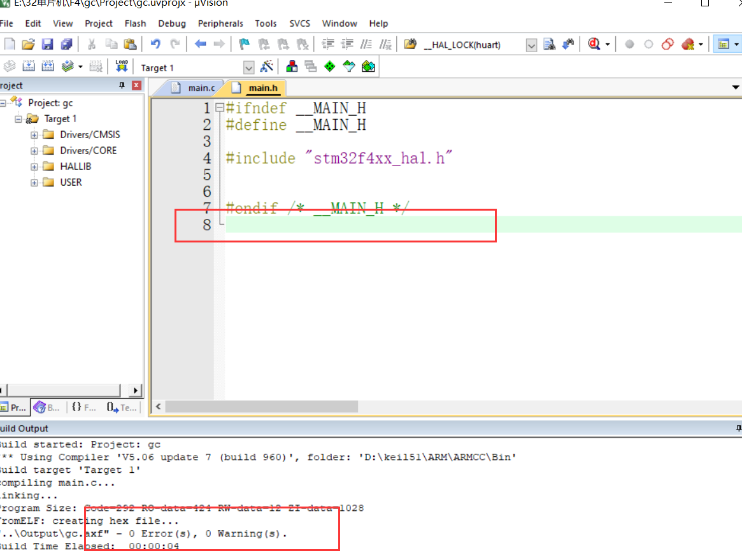Open the Peripherals menu
Image resolution: width=742 pixels, height=560 pixels.
tap(220, 24)
